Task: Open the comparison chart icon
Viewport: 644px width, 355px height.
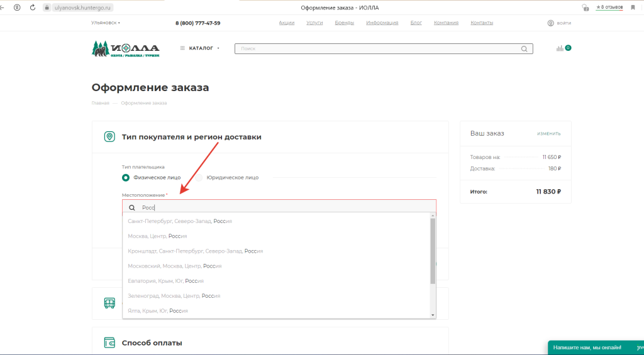Action: [560, 49]
